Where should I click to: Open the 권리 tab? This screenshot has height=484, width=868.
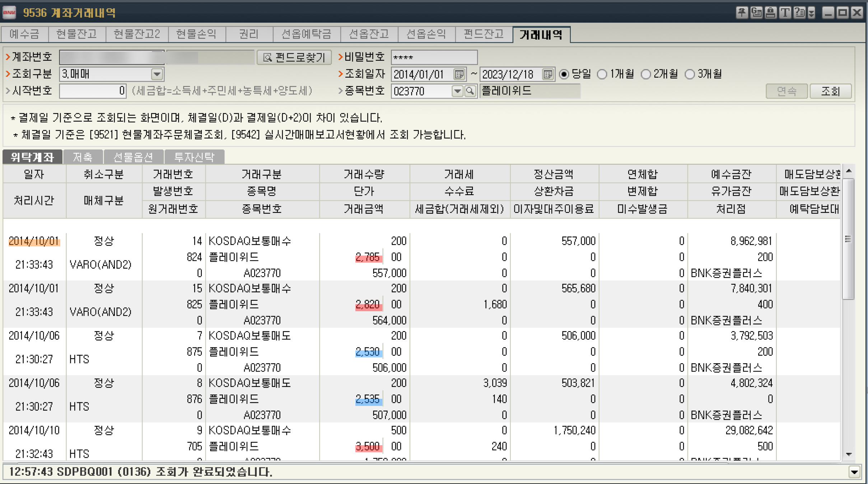(x=249, y=34)
